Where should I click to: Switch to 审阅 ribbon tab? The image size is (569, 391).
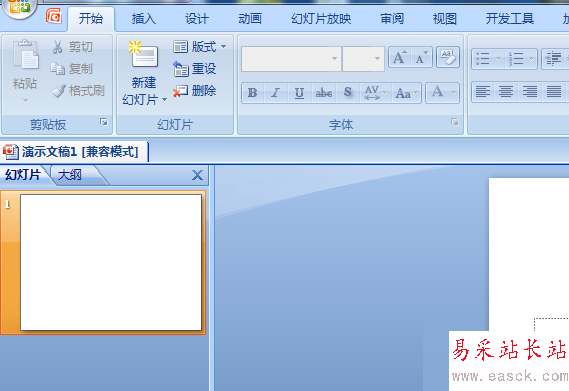pyautogui.click(x=392, y=19)
